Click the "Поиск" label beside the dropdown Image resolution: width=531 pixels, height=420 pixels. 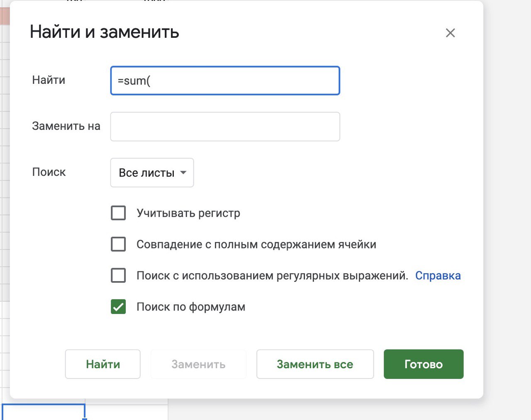pos(49,172)
